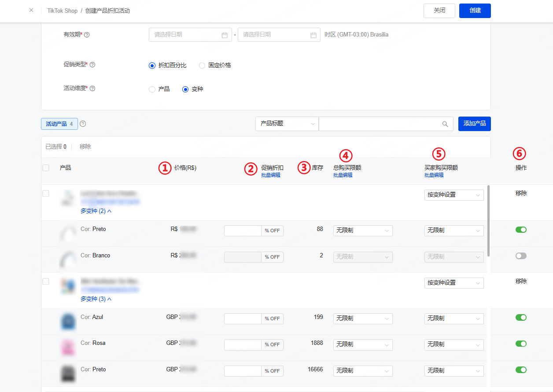
Task: Open total purchase limit dropdown for Azul
Action: point(363,319)
